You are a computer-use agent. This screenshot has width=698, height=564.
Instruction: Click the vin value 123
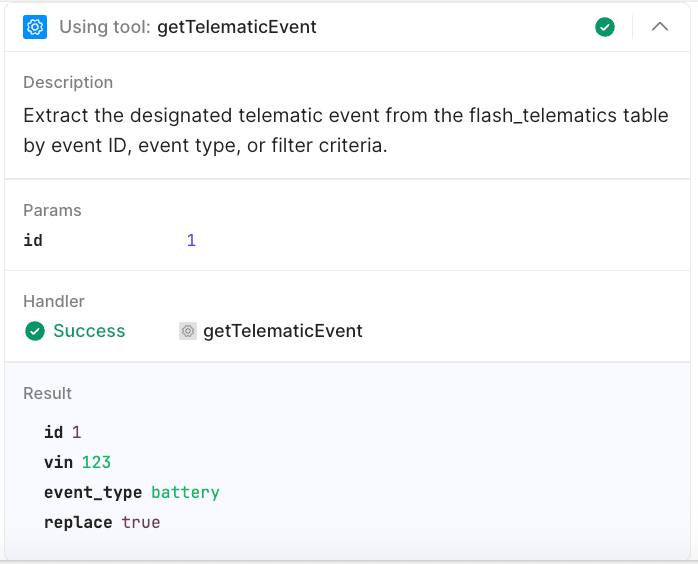96,462
